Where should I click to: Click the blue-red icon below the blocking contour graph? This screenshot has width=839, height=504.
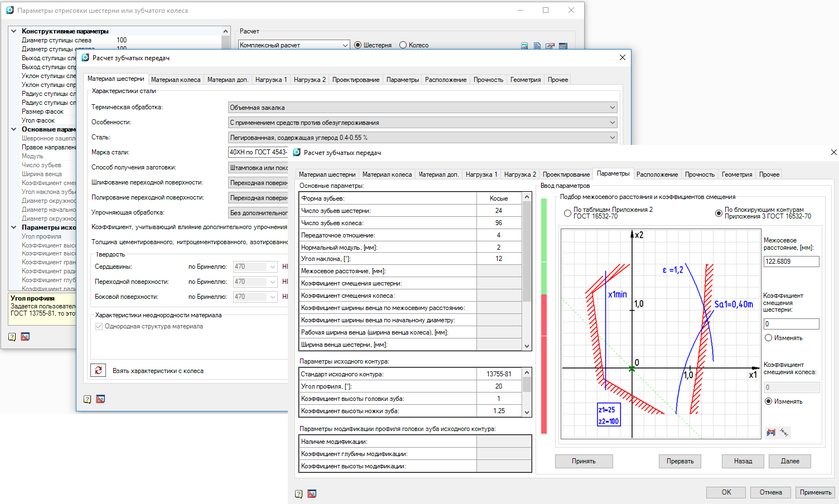click(x=770, y=432)
